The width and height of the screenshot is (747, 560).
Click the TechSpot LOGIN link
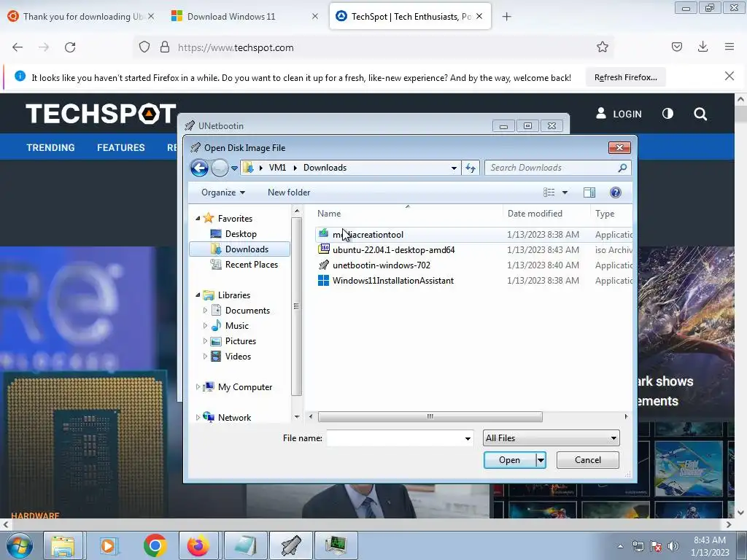[619, 114]
